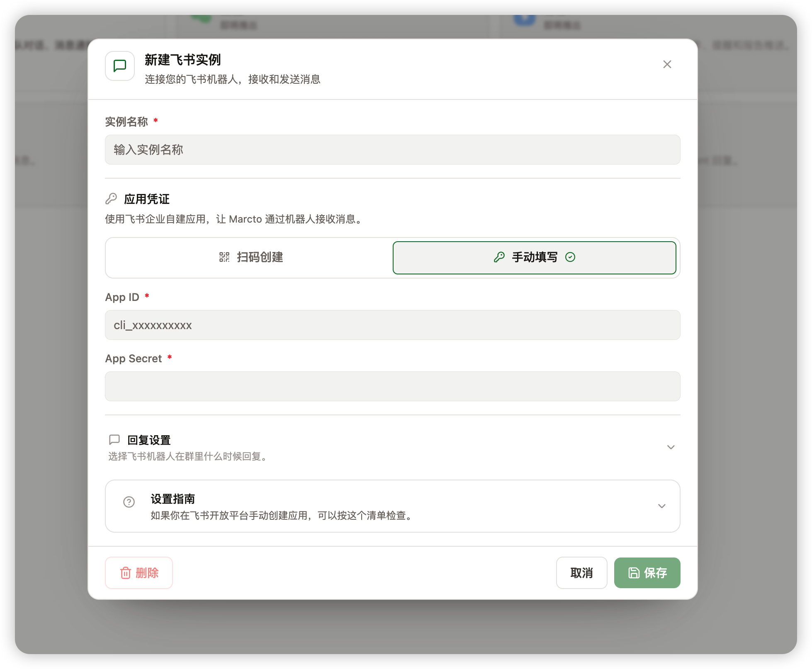This screenshot has width=812, height=669.
Task: Click the 选择飞书机器人在群里什么时候回复 description
Action: (188, 456)
